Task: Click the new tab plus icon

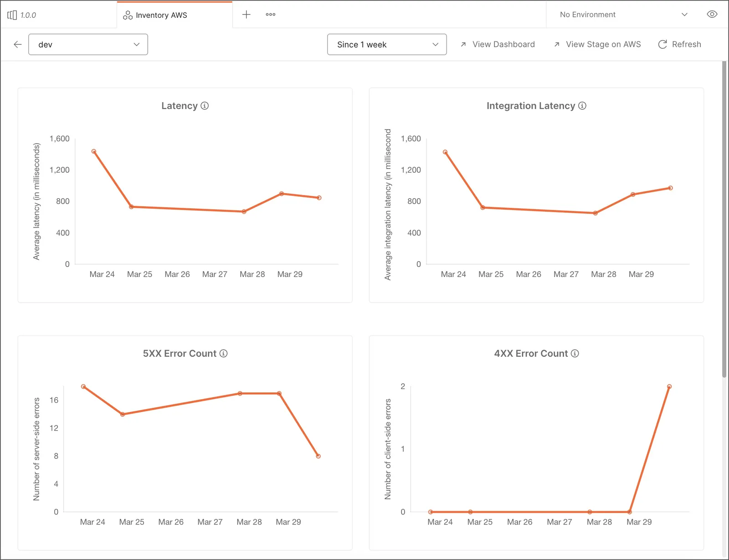Action: coord(246,15)
